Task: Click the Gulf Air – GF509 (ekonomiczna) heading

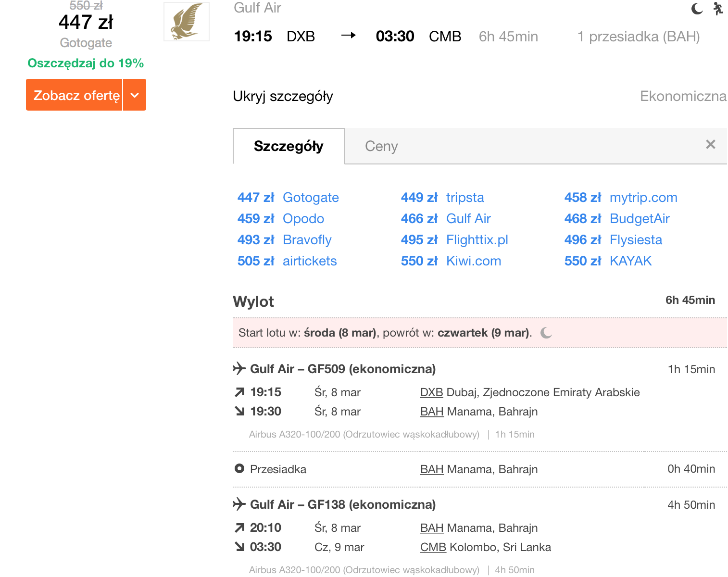Action: coord(343,369)
